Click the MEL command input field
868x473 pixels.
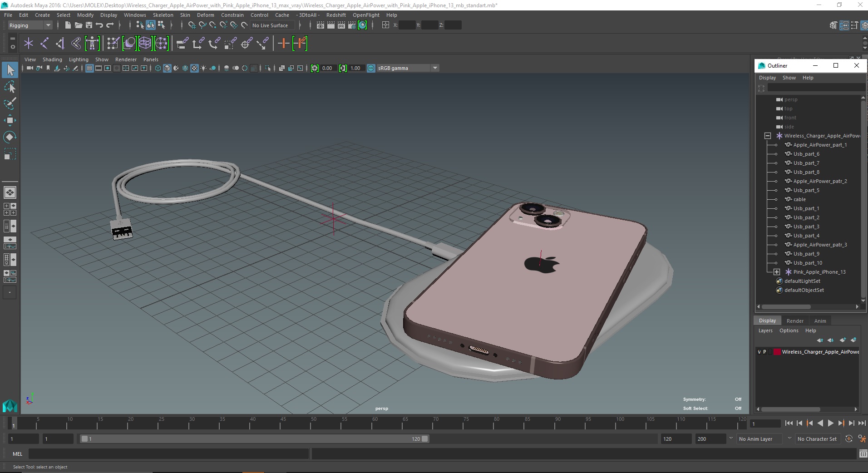168,453
